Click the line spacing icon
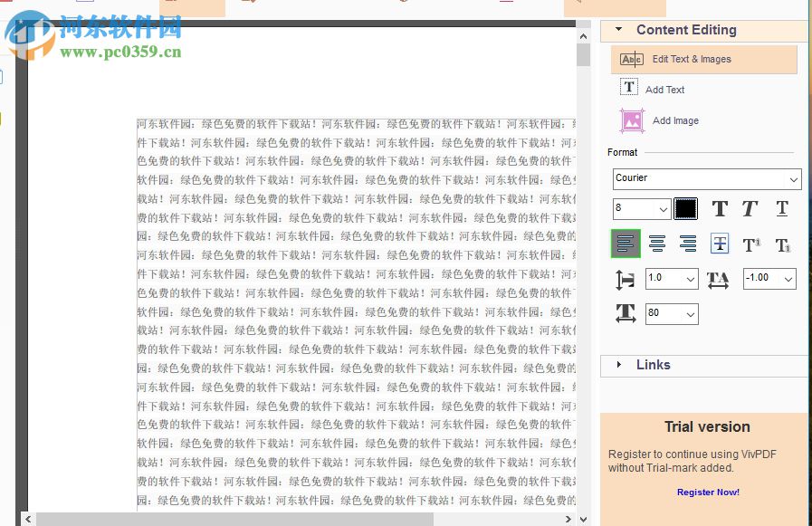Viewport: 812px width, 526px height. coord(625,280)
